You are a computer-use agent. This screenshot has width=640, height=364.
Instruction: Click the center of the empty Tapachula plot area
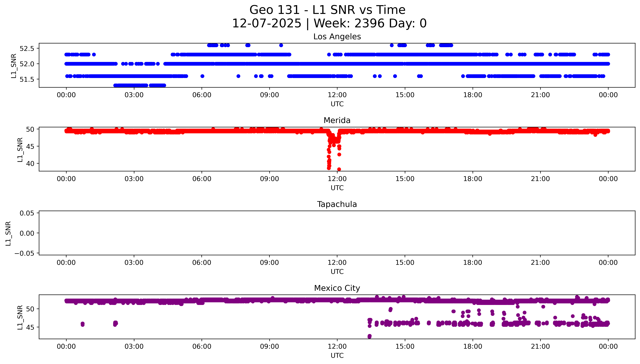point(337,233)
